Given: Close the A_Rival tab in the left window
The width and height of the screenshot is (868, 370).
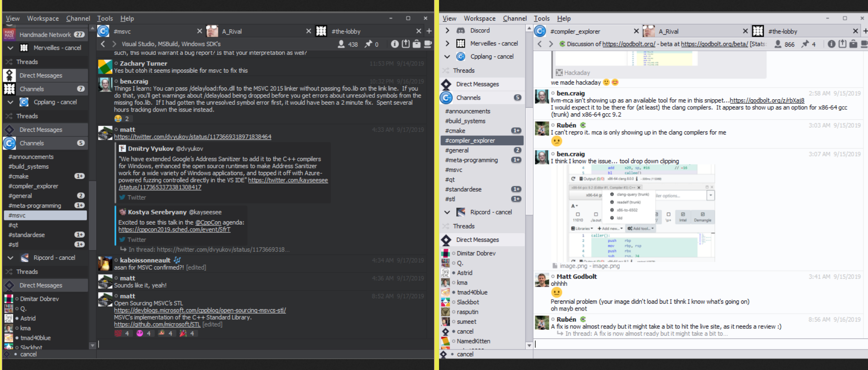Looking at the screenshot, I should pos(309,31).
